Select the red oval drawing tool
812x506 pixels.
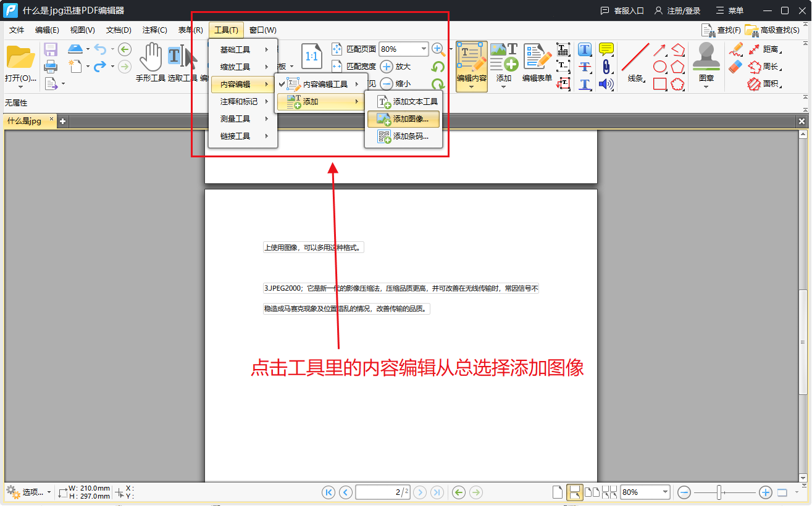coord(660,67)
